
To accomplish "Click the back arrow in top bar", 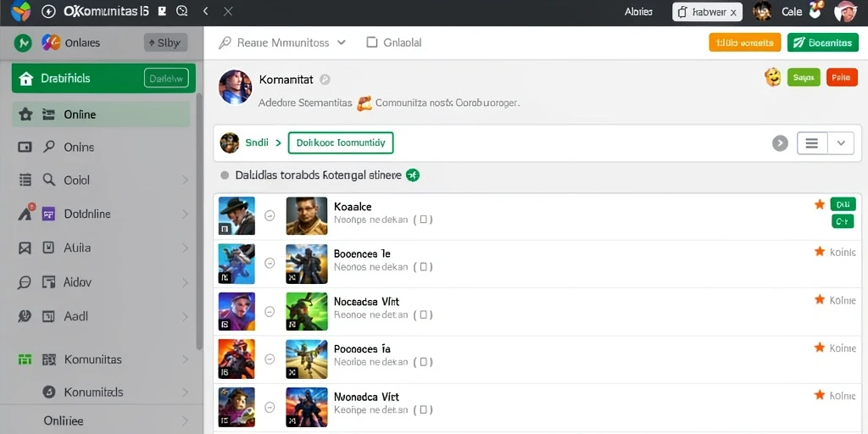I will [205, 10].
